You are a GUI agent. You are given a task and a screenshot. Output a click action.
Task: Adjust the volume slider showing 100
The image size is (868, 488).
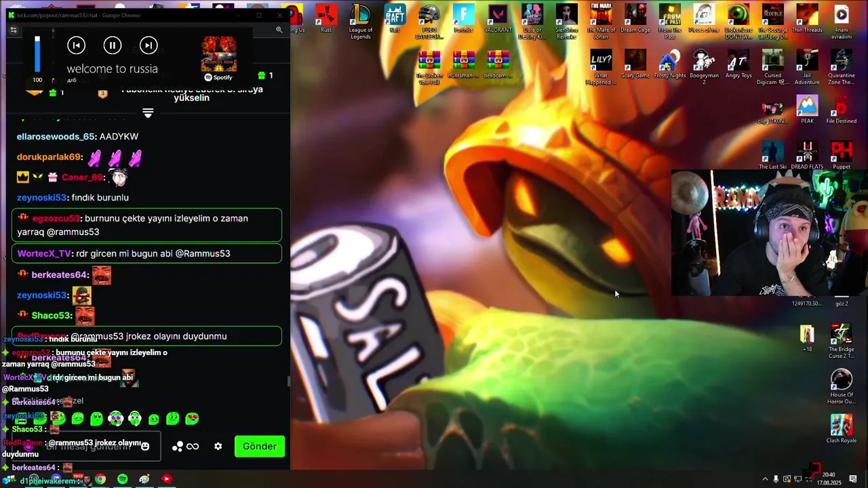pyautogui.click(x=37, y=54)
